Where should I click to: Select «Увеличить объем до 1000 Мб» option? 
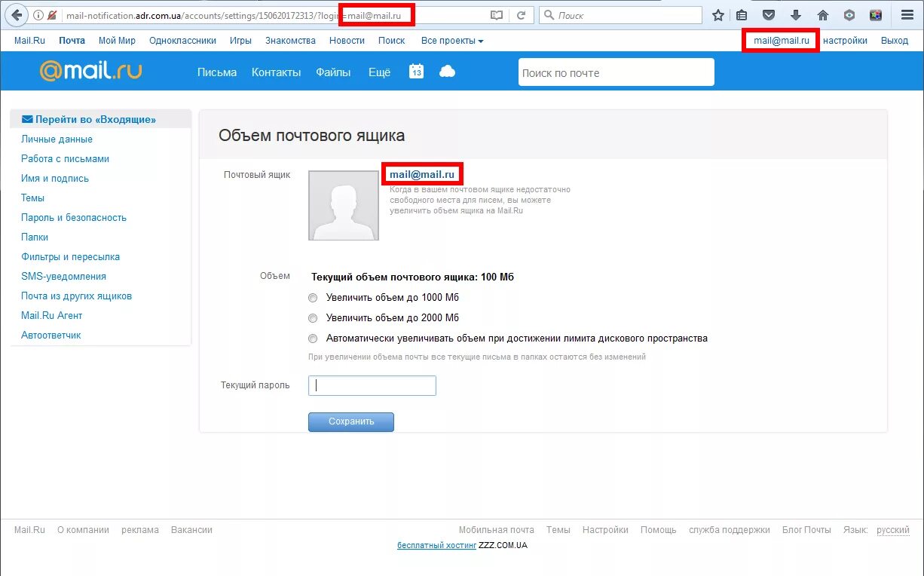313,298
